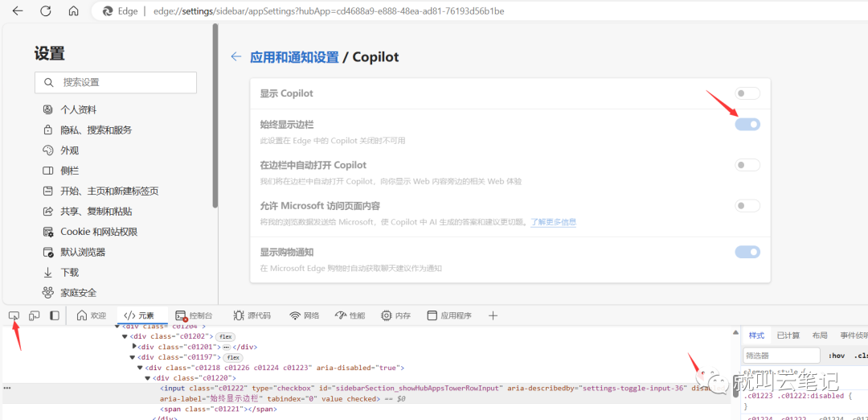Screen dimensions: 868x420
Task: Click the Edge logo in address bar
Action: [x=107, y=11]
